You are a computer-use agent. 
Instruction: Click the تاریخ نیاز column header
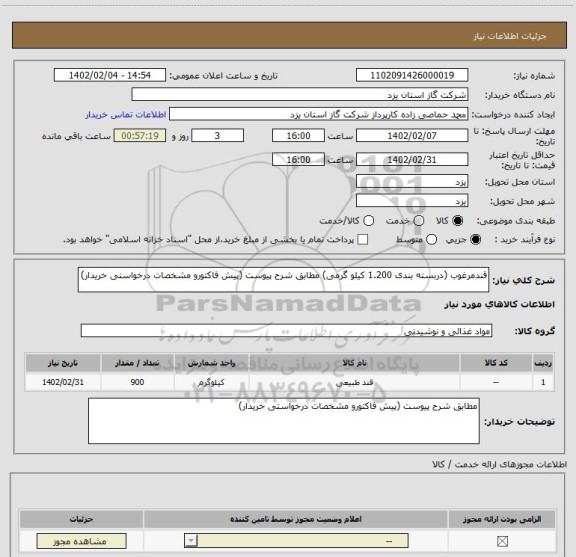[x=63, y=363]
